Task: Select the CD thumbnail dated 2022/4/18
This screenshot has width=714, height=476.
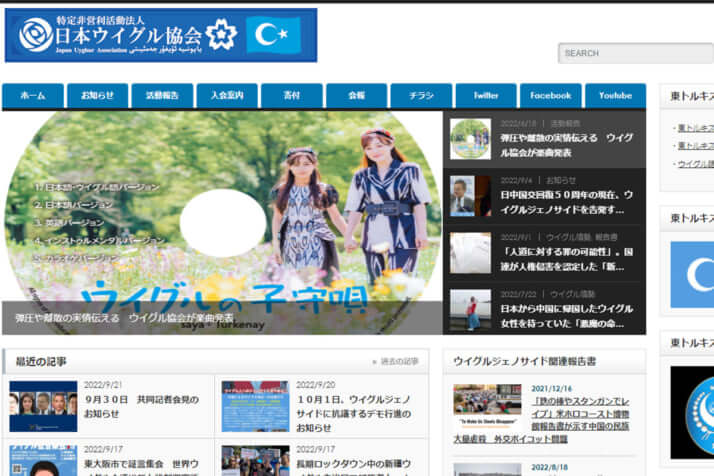Action: tap(470, 139)
